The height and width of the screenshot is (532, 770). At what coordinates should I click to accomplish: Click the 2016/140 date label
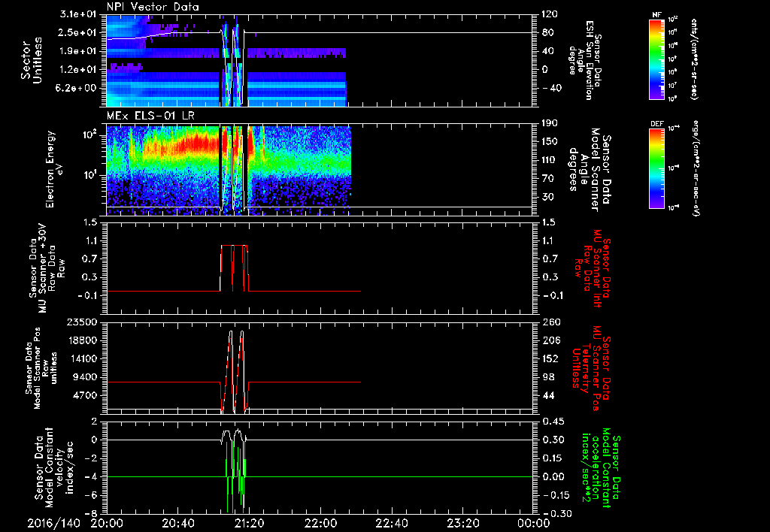[53, 523]
